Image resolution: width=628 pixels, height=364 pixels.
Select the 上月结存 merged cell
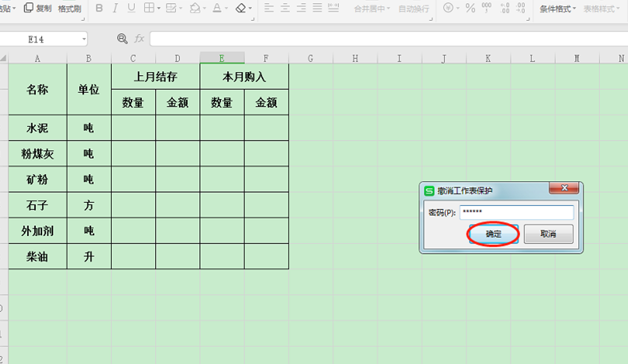(x=155, y=77)
